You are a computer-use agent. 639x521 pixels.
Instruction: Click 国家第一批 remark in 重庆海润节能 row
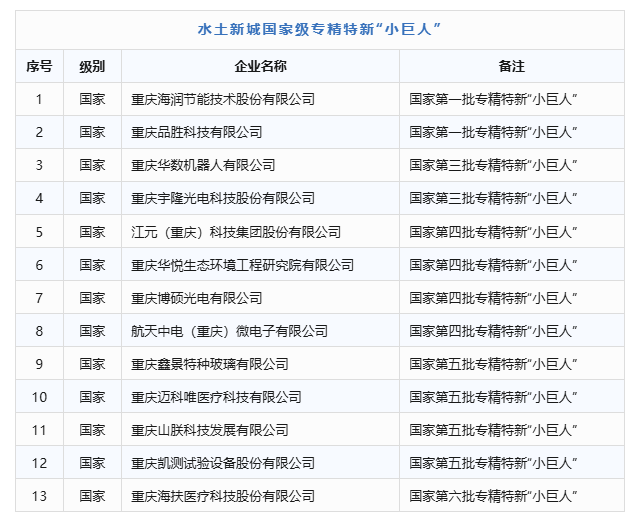[x=493, y=99]
